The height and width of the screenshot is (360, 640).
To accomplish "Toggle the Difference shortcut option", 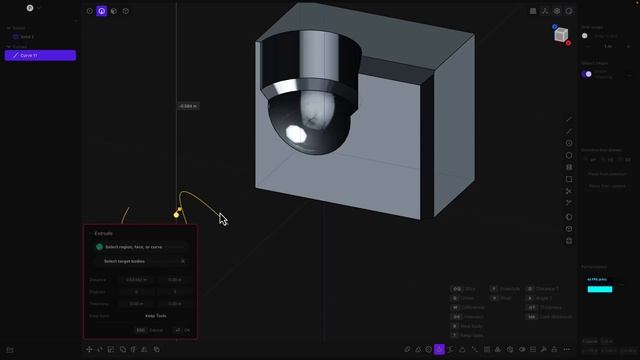I will pyautogui.click(x=468, y=307).
